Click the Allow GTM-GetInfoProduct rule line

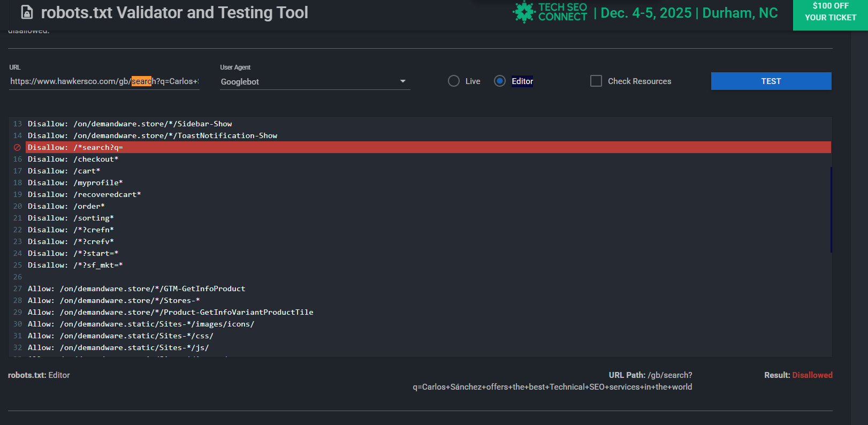click(136, 289)
